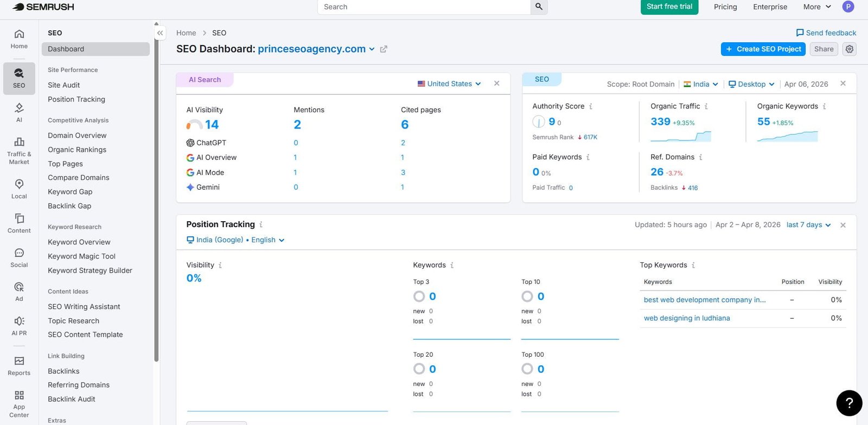Screen dimensions: 868x425
Task: Open best web development company keyword
Action: coord(705,300)
